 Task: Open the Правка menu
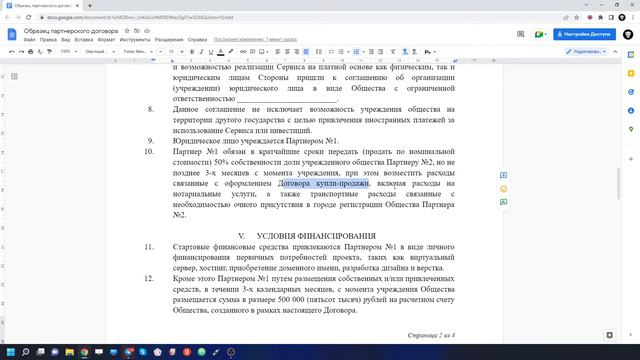click(48, 40)
